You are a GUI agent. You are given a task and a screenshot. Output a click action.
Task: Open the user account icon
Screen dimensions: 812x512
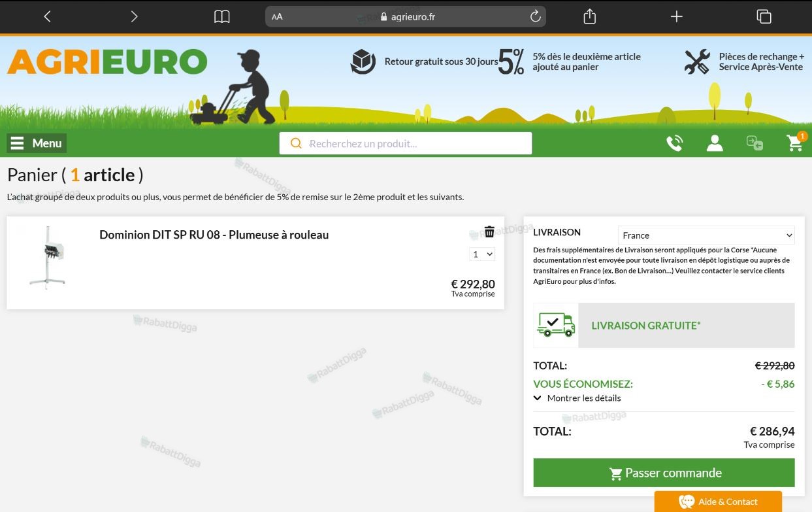click(715, 143)
